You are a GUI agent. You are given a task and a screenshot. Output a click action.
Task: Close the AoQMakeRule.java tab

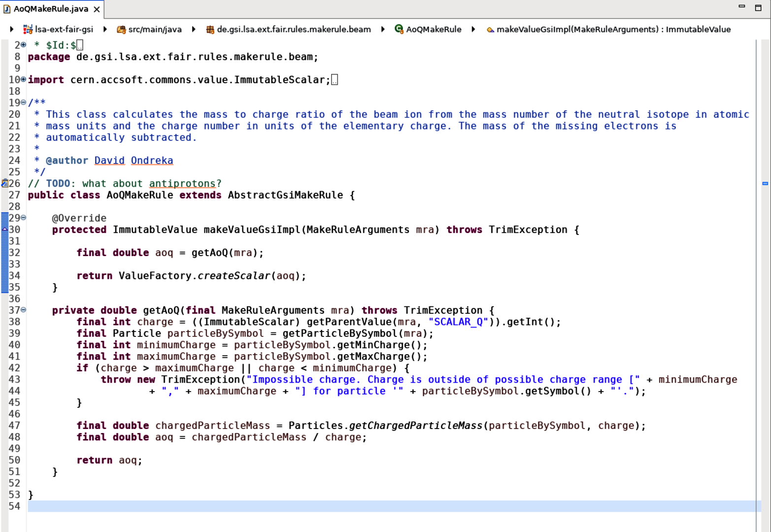tap(97, 9)
